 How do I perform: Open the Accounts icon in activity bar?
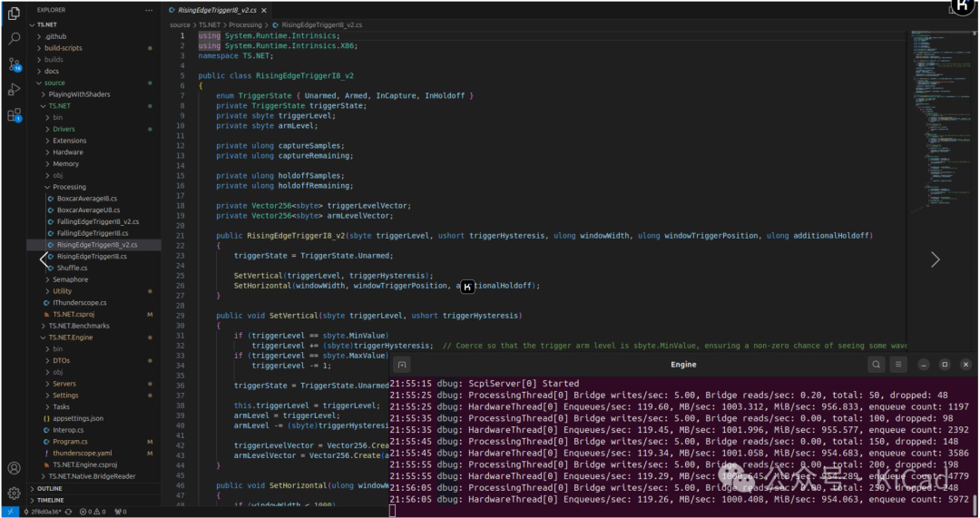[14, 468]
